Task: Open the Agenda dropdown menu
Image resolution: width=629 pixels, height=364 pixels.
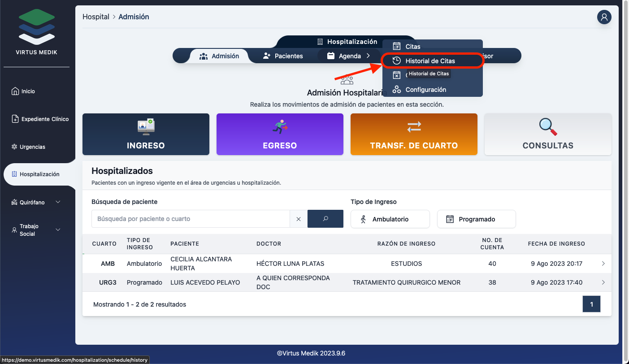Action: pyautogui.click(x=349, y=56)
